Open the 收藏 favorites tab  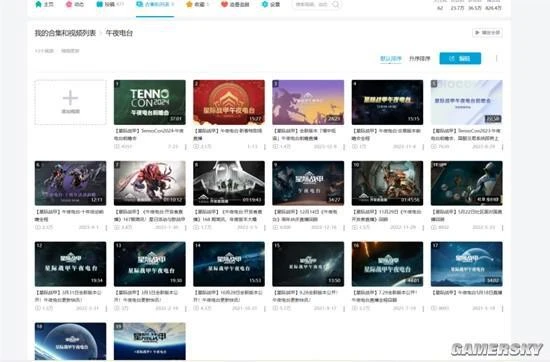[x=197, y=4]
